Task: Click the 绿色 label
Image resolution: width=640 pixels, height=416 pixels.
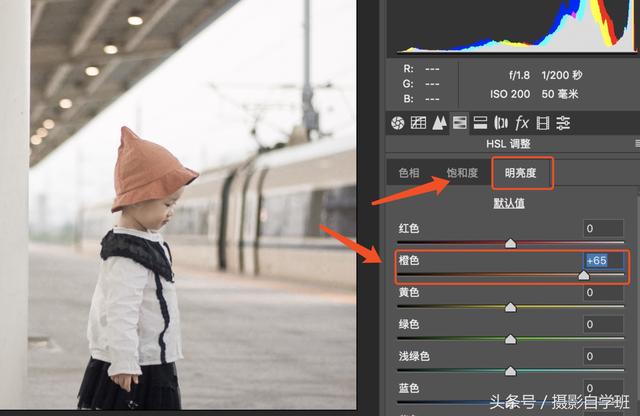Action: 409,324
